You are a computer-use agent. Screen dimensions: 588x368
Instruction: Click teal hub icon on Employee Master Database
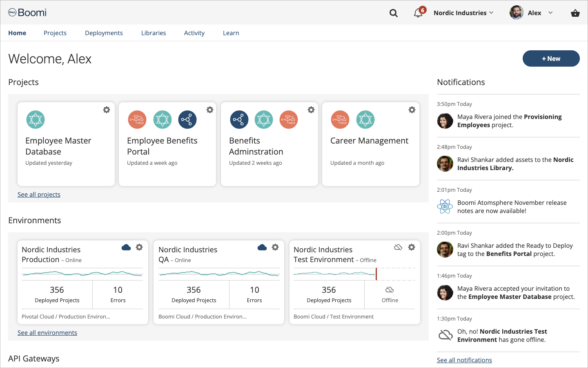coord(36,120)
